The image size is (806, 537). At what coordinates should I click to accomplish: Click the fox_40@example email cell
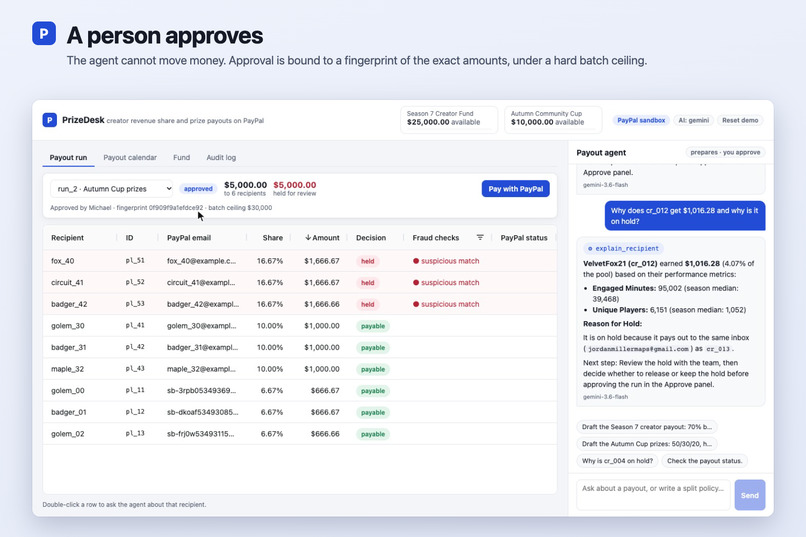click(202, 261)
